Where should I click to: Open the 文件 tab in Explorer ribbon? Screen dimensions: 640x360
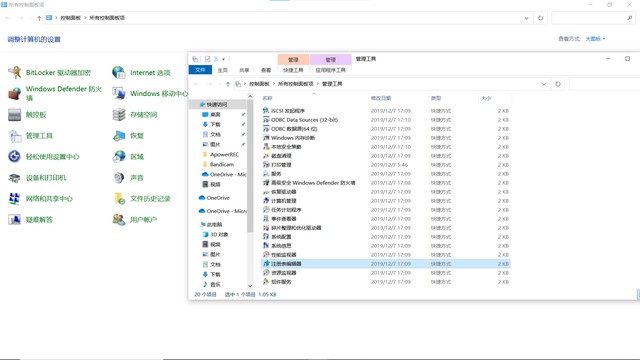(200, 70)
